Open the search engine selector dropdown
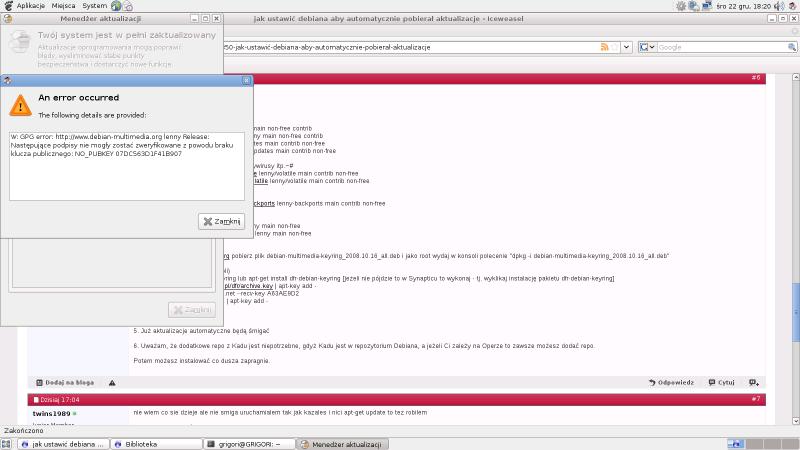This screenshot has width=800, height=450. (647, 47)
